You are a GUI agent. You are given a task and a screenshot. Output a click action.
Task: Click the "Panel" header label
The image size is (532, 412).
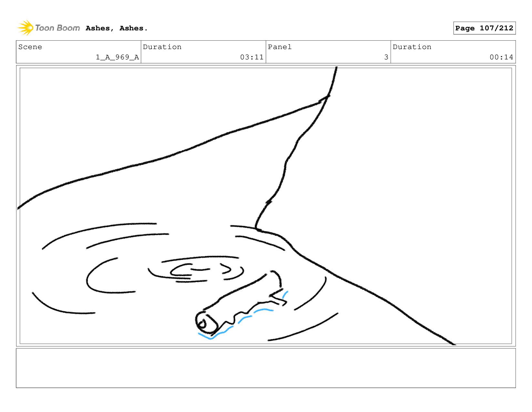click(280, 47)
